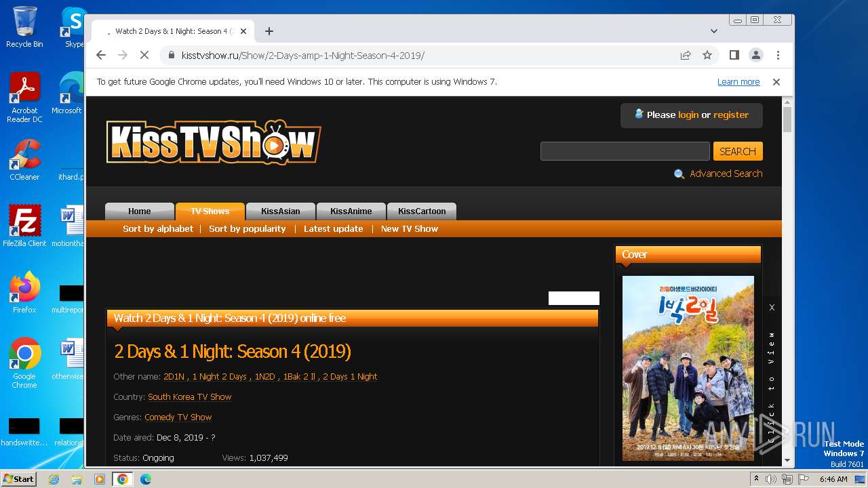Open Acrobat Reader DC desktop icon
Image resolution: width=868 pixels, height=488 pixels.
coord(24,98)
